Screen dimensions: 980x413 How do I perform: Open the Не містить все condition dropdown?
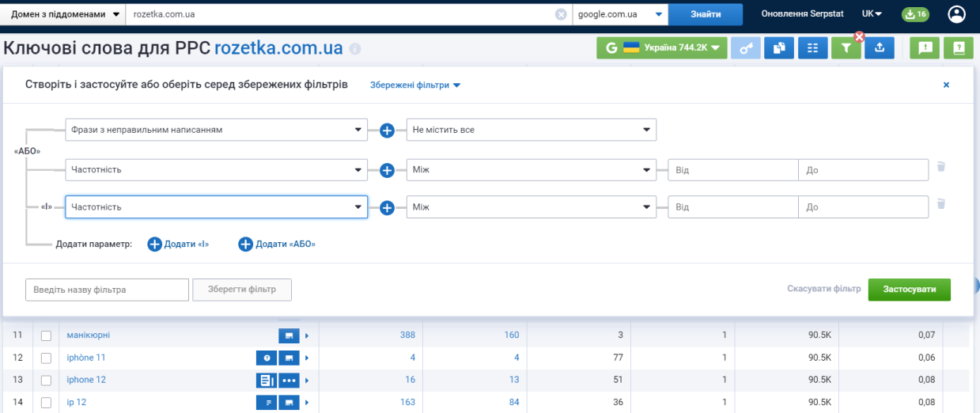pyautogui.click(x=531, y=130)
